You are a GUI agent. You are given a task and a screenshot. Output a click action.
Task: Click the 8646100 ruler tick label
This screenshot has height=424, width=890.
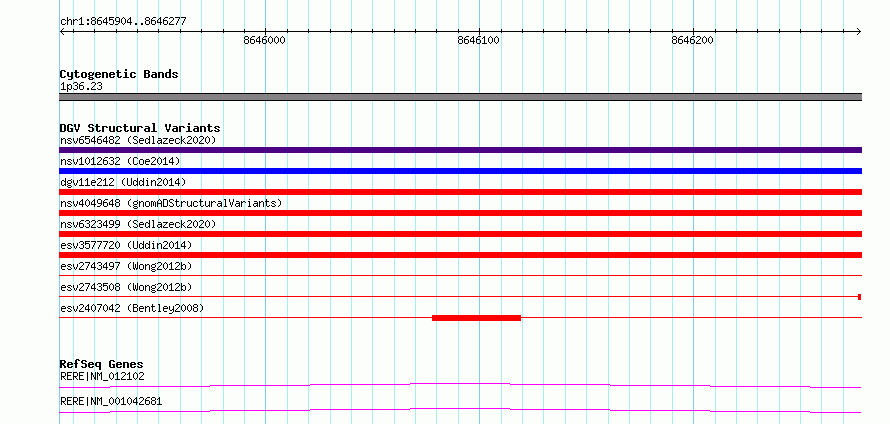(478, 40)
